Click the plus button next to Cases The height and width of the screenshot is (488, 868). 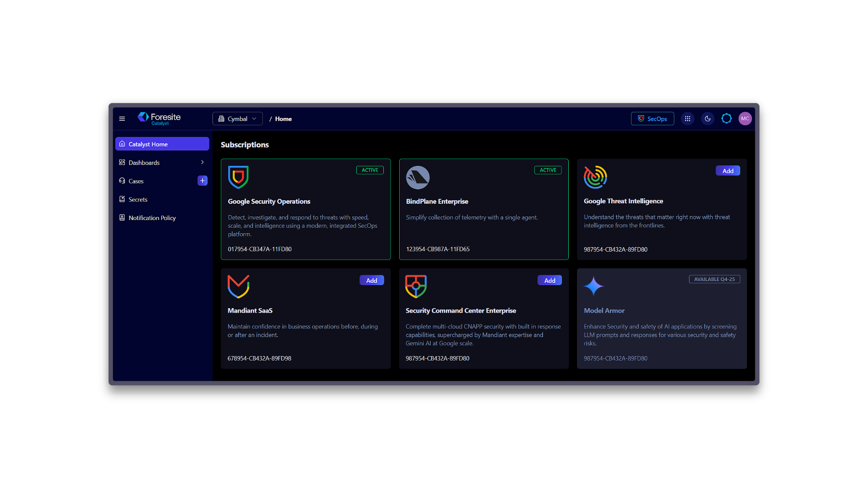[x=202, y=180]
